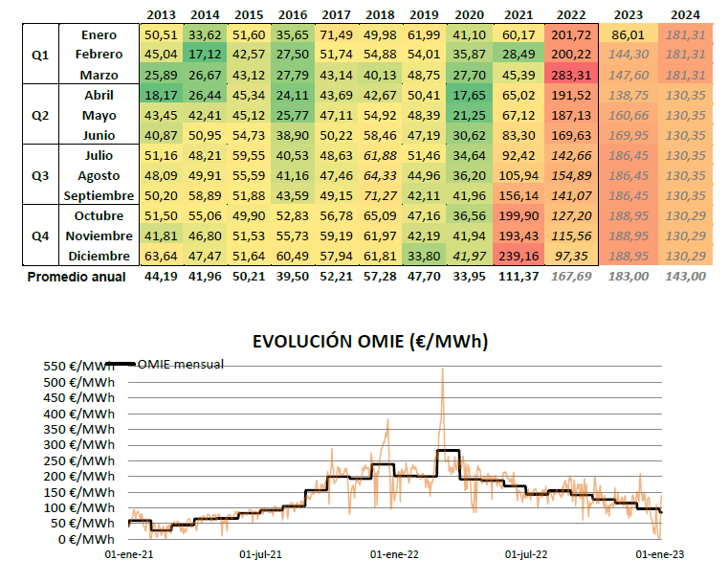The image size is (728, 583).
Task: Click cell value 71,49 for Enero 2017
Action: 336,34
